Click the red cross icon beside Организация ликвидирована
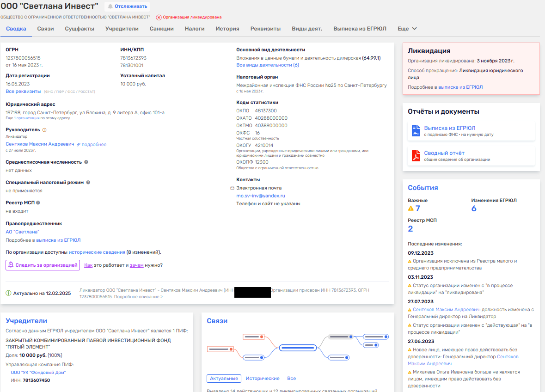Viewport: 545px width, 392px height. tap(159, 18)
